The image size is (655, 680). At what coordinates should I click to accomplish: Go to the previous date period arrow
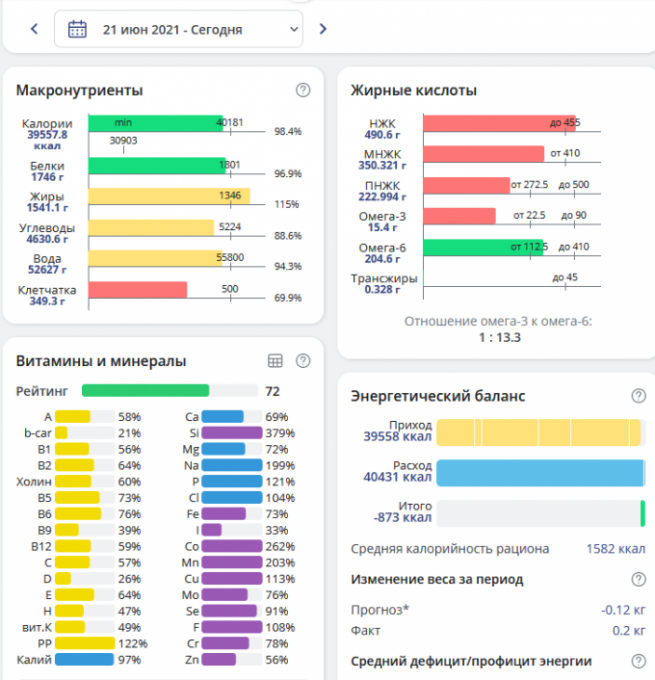click(34, 29)
